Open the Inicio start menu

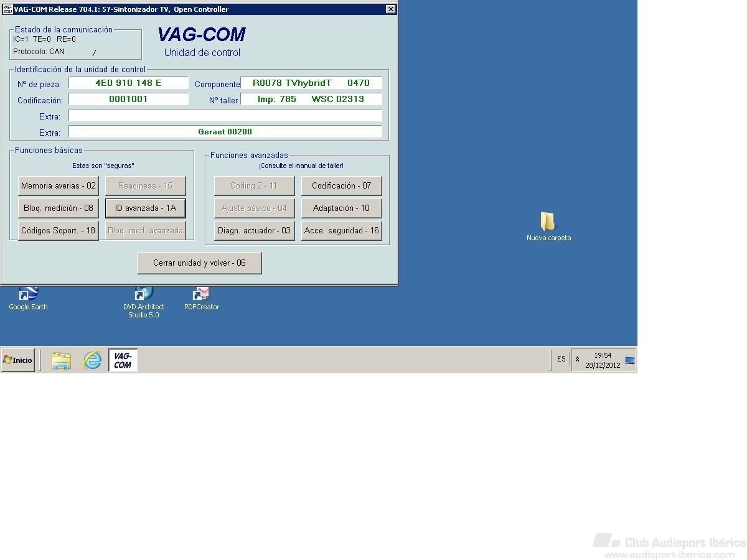click(18, 360)
